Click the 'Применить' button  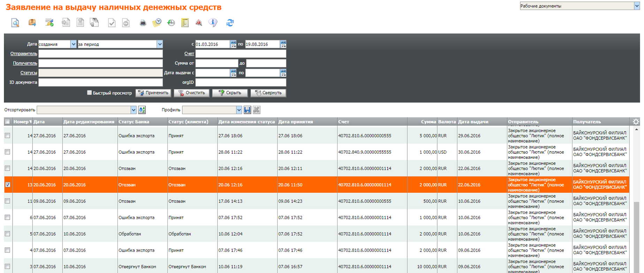(x=153, y=93)
